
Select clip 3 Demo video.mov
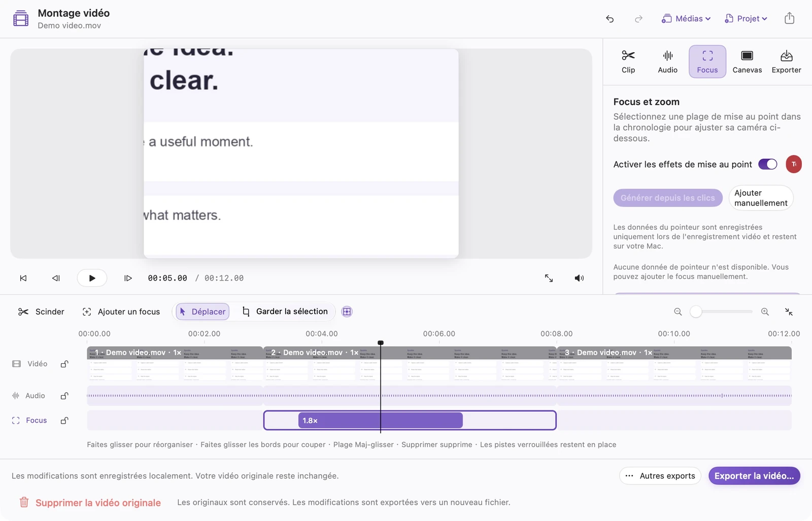point(674,363)
